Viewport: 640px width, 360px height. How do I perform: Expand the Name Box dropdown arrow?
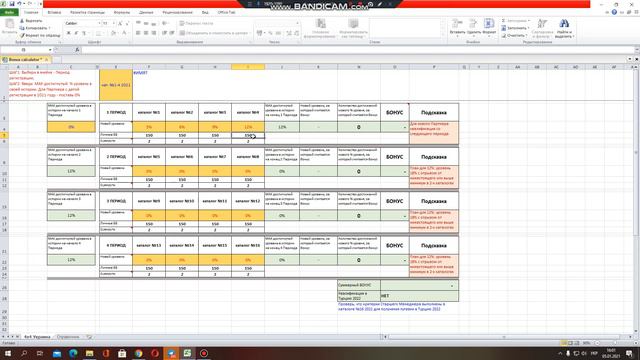[x=50, y=49]
